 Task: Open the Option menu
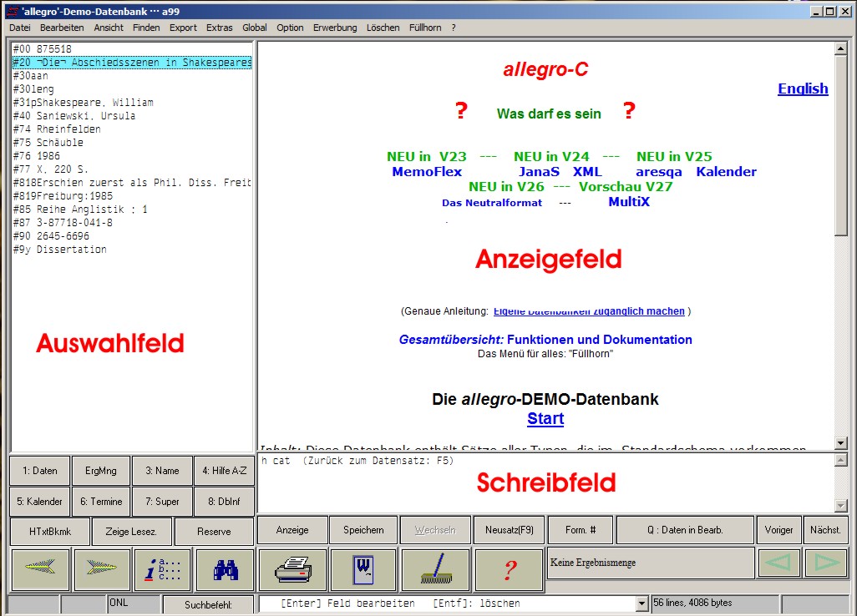(290, 28)
